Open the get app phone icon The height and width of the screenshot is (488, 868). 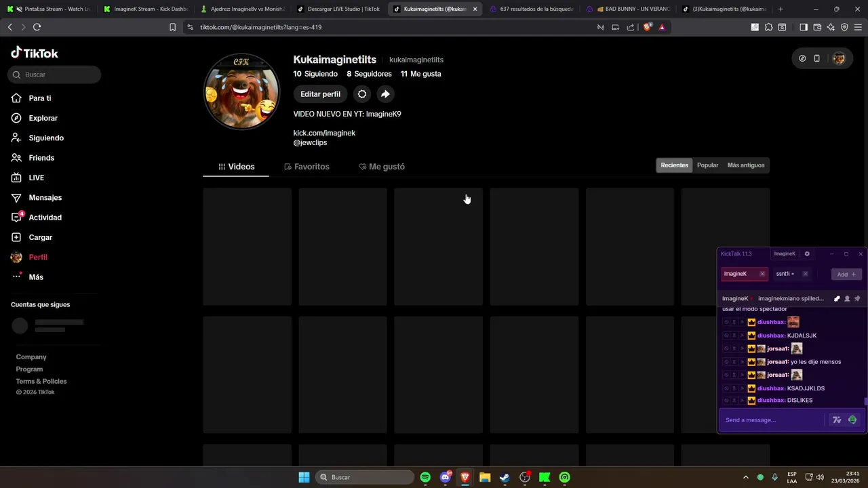point(817,58)
